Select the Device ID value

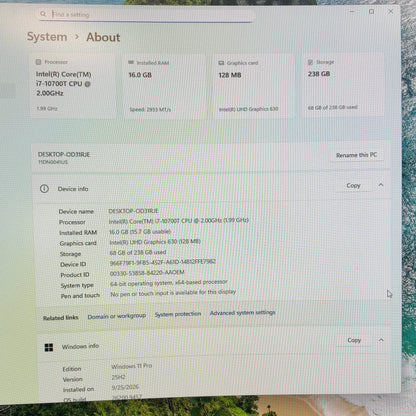(163, 262)
